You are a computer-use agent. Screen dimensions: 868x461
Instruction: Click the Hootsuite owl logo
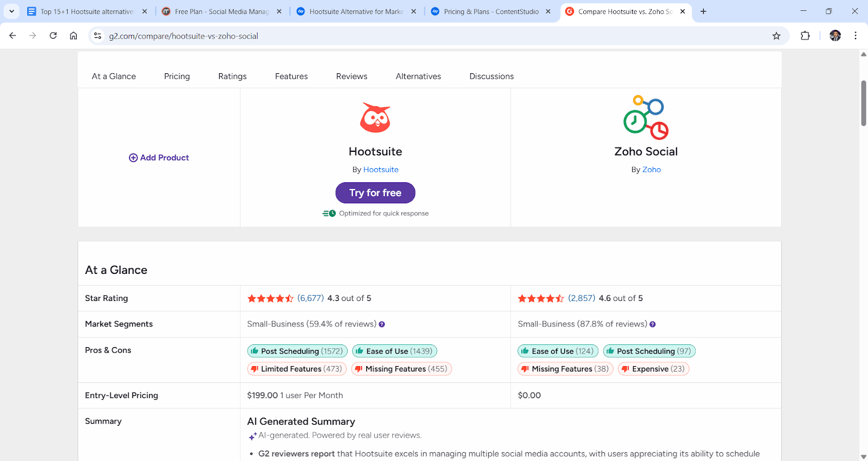click(375, 118)
